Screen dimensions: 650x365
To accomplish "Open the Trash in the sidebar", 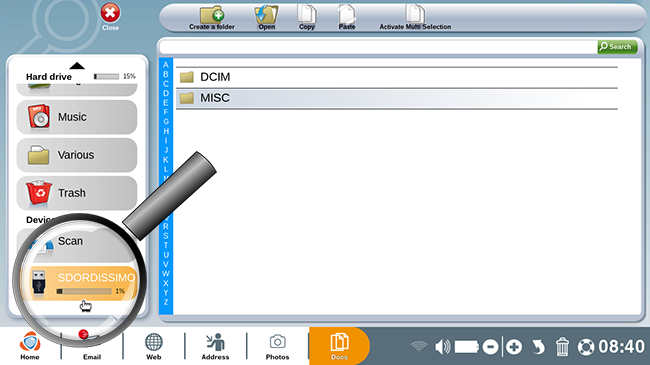I will pos(77,193).
